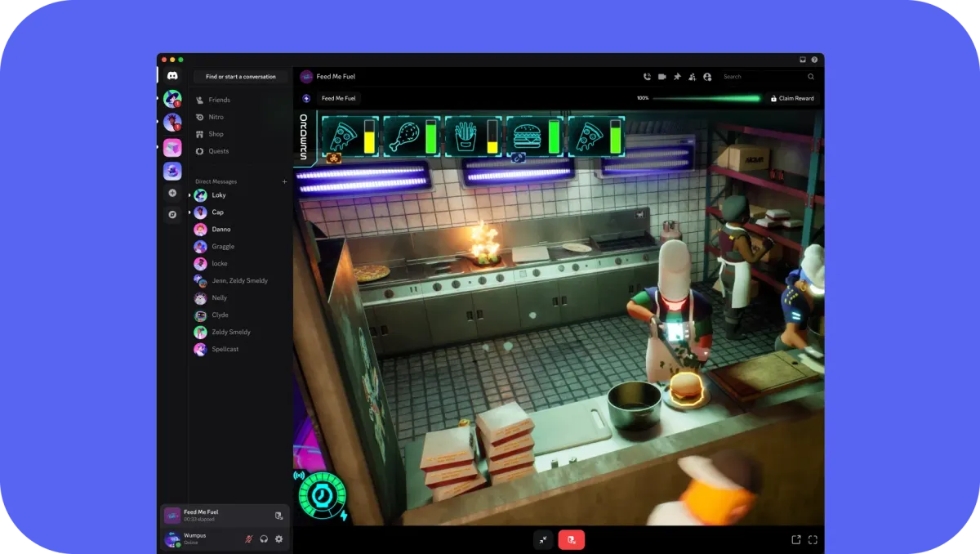Open the wizard-hat avatar server
This screenshot has height=554, width=980.
[172, 99]
